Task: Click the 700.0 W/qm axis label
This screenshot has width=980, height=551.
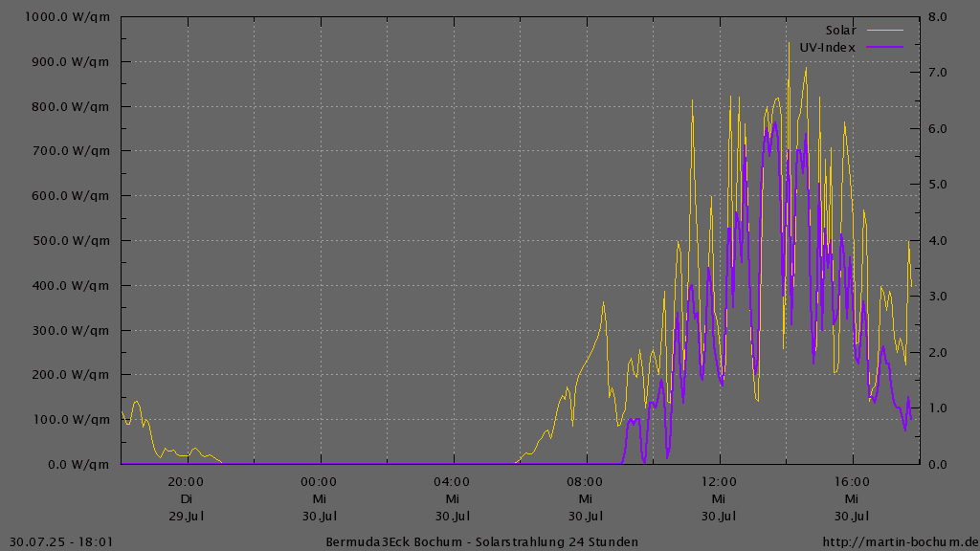Action: (x=71, y=150)
